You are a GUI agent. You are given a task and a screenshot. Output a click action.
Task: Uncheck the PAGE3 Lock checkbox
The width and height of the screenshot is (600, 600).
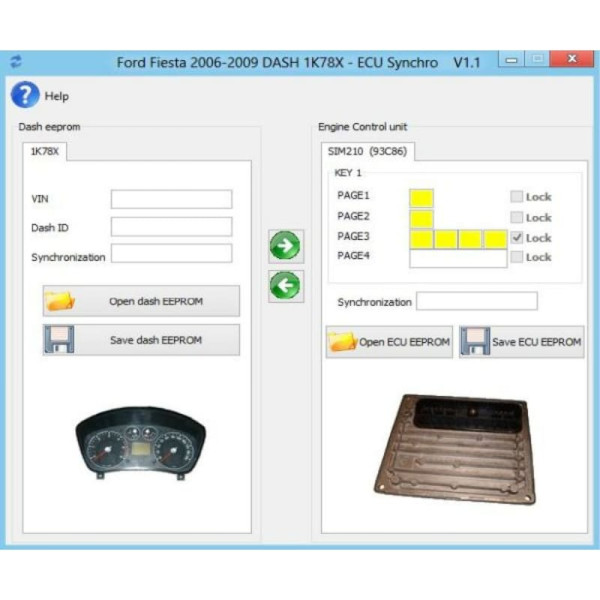[x=516, y=238]
